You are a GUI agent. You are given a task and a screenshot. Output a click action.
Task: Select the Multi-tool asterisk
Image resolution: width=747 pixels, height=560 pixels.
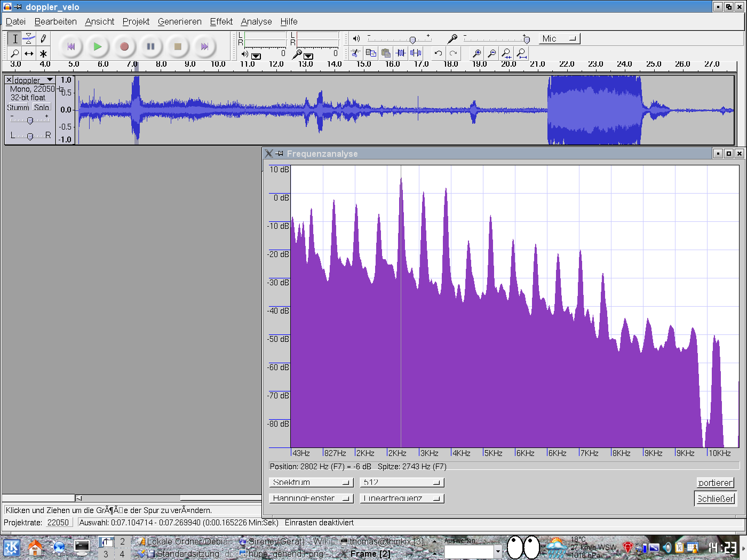coord(43,53)
